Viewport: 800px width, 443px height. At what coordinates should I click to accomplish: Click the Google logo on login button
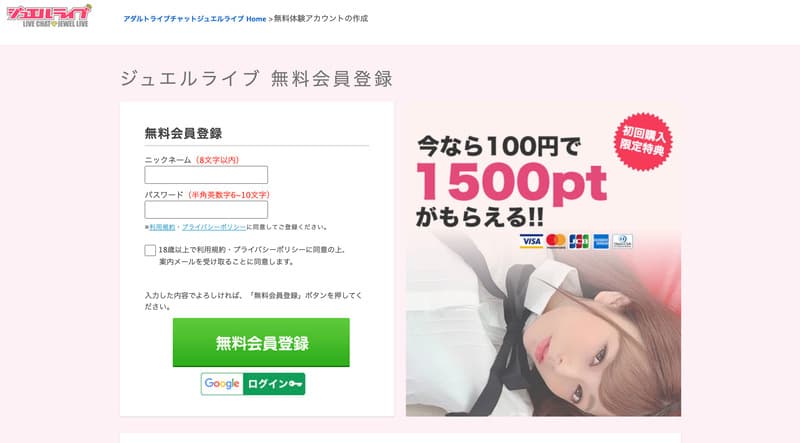(x=222, y=384)
